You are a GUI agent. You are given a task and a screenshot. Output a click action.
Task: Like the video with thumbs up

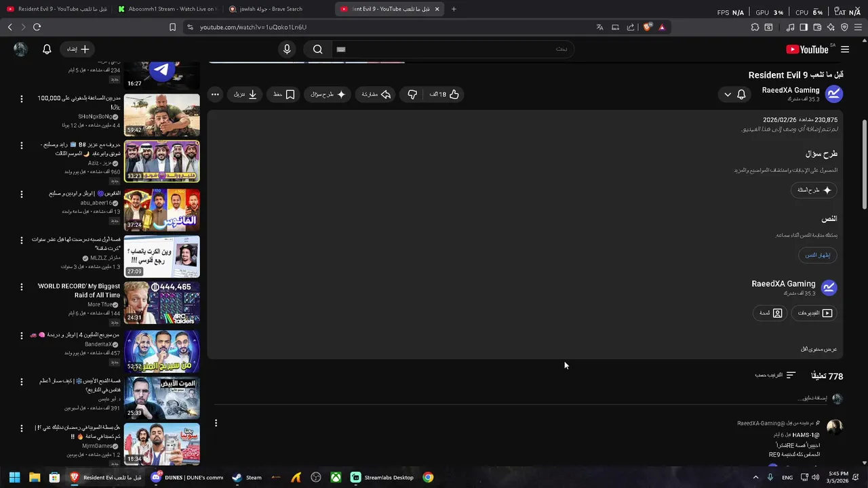click(x=446, y=95)
